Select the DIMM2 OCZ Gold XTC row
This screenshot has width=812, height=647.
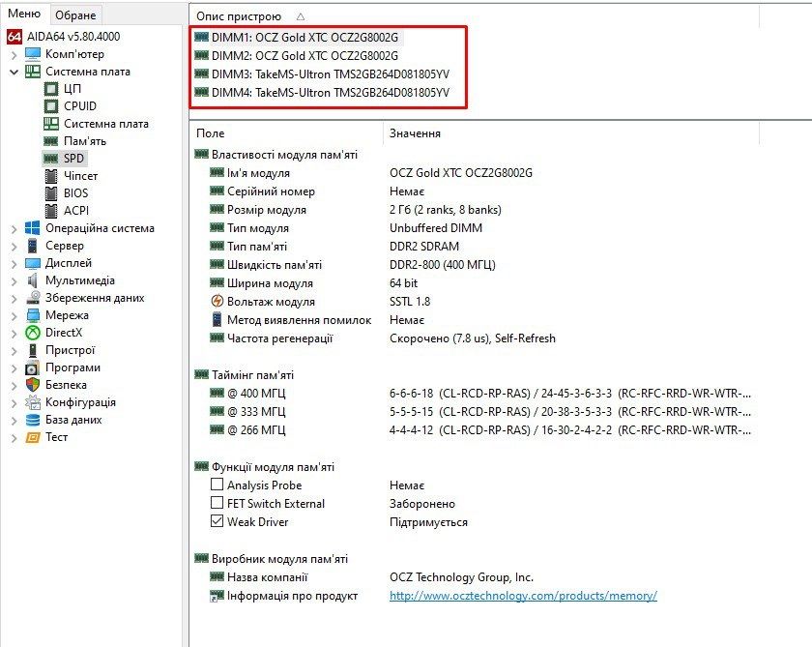pyautogui.click(x=296, y=55)
